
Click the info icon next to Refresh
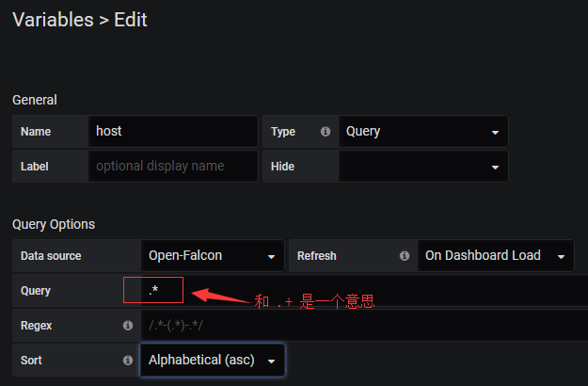click(x=404, y=255)
